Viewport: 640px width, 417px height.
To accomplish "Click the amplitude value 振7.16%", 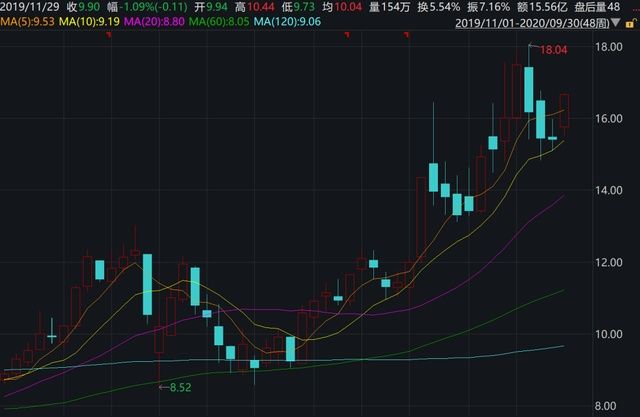I will [488, 7].
